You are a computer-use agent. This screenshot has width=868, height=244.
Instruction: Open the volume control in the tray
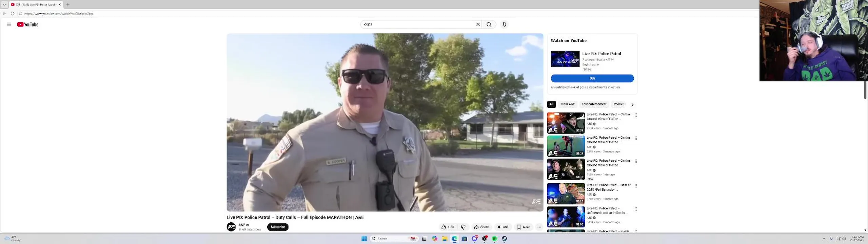click(x=844, y=239)
